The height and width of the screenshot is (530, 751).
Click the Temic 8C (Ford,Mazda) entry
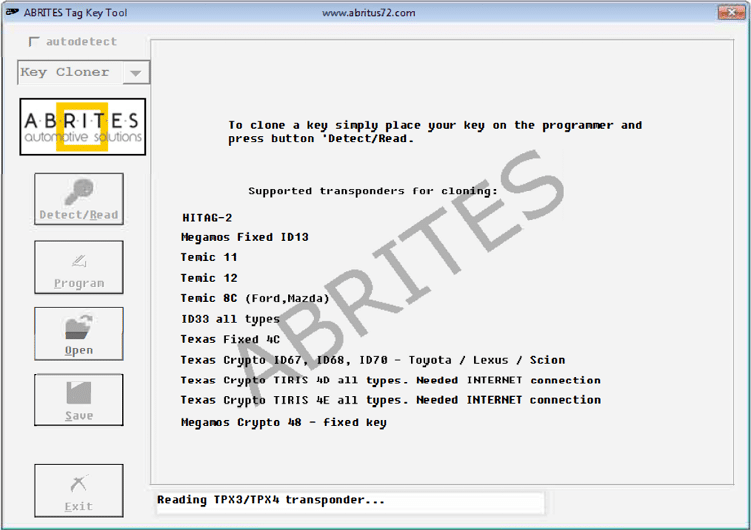point(254,298)
